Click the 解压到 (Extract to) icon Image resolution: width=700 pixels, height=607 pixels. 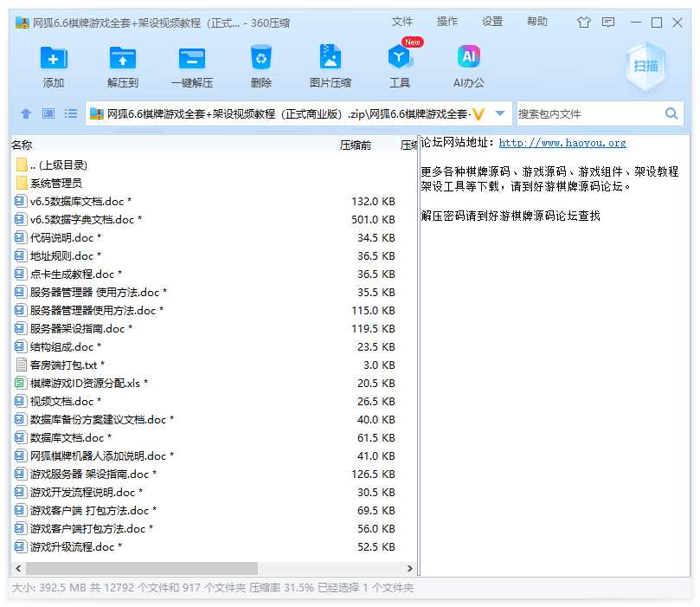tap(123, 58)
